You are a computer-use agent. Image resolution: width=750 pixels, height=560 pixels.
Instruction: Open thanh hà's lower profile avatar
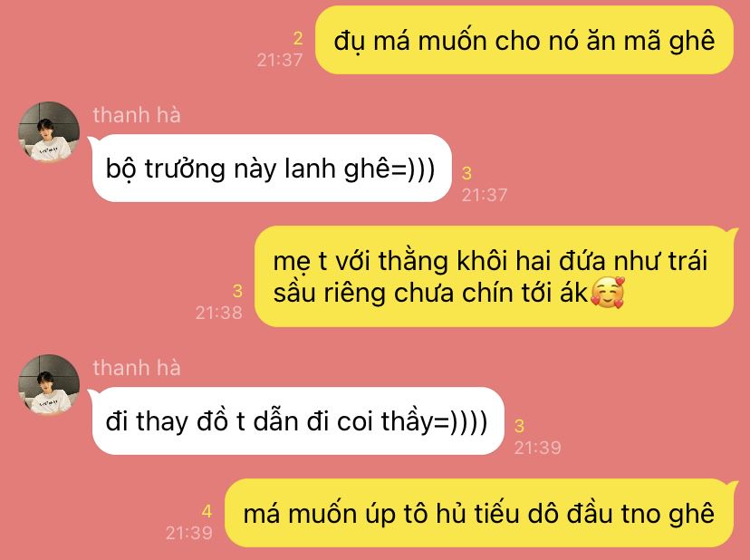49,385
